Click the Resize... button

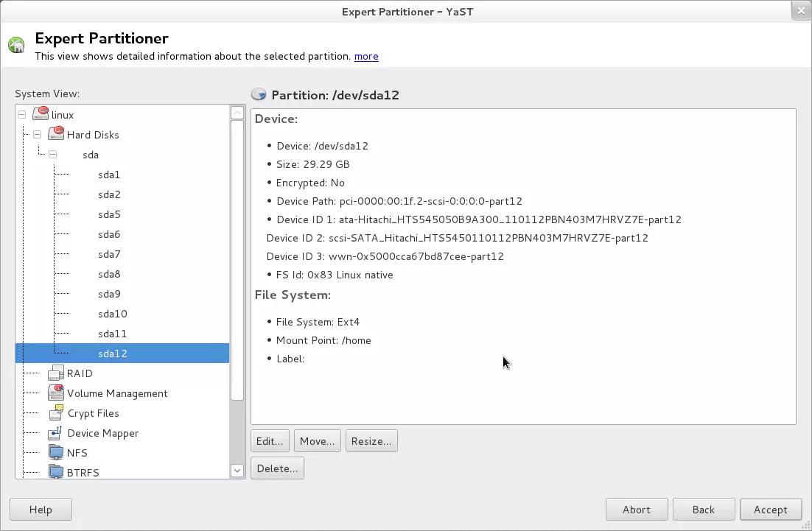click(x=371, y=441)
